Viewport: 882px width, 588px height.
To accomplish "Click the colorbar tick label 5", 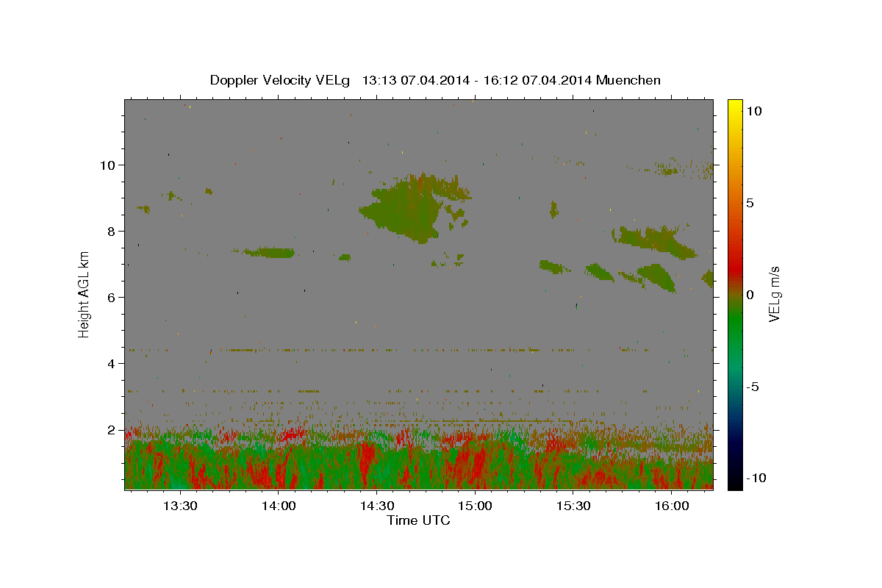I will pos(750,203).
